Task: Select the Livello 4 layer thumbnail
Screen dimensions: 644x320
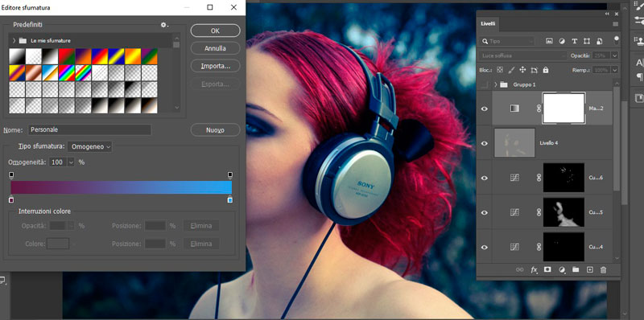Action: 514,143
